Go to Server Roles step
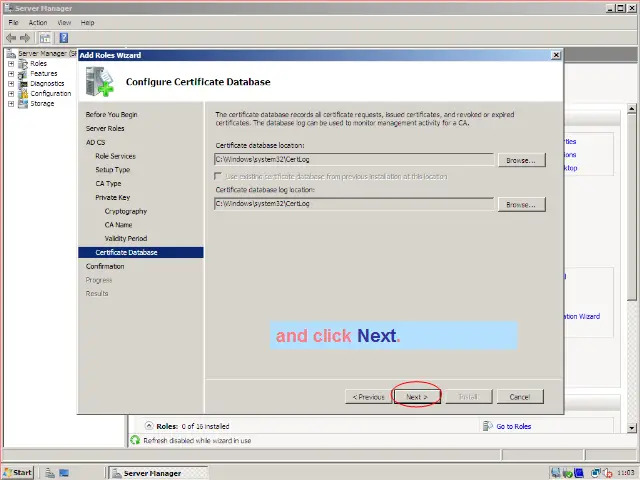 point(105,129)
